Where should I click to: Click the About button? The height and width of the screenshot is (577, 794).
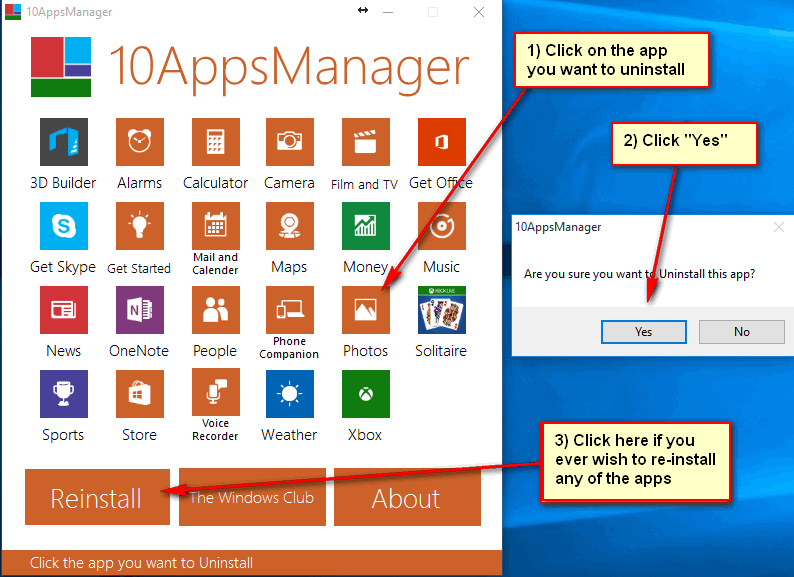[x=407, y=497]
